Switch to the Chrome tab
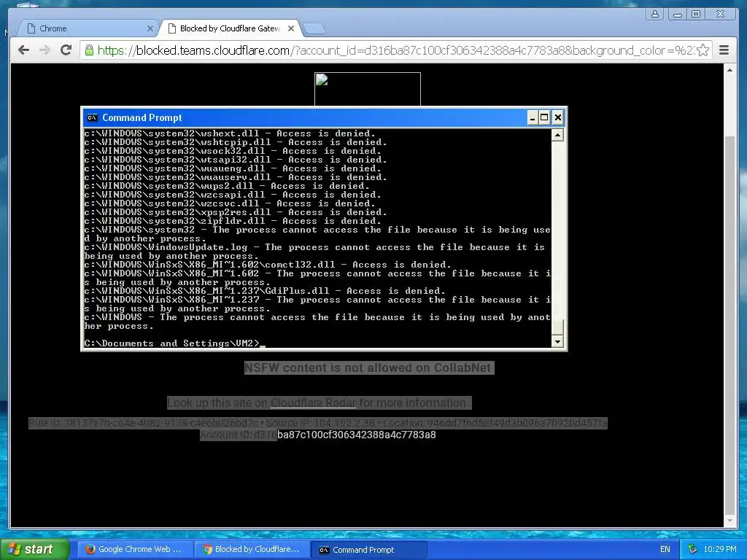747x560 pixels. coord(86,28)
